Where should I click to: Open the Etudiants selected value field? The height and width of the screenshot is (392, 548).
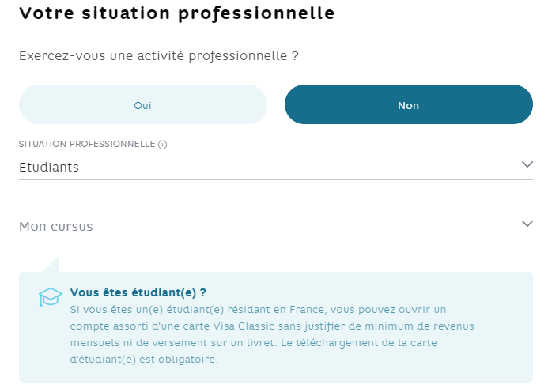276,167
